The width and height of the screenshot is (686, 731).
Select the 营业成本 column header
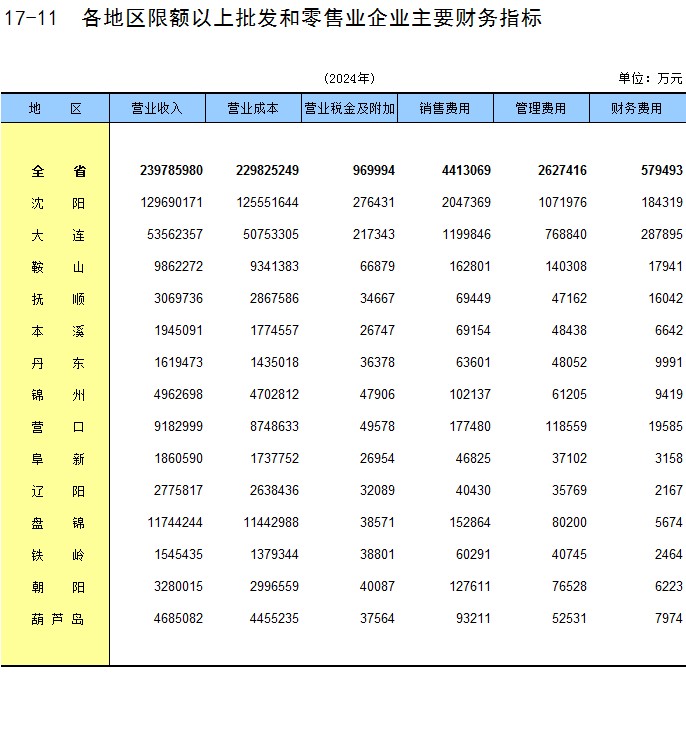point(253,108)
